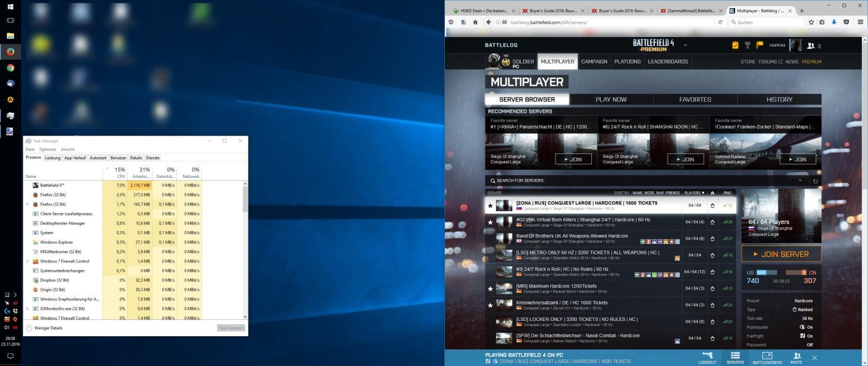868x366 pixels.
Task: Expand IOMonitorSrv.exe process group
Action: [x=28, y=309]
